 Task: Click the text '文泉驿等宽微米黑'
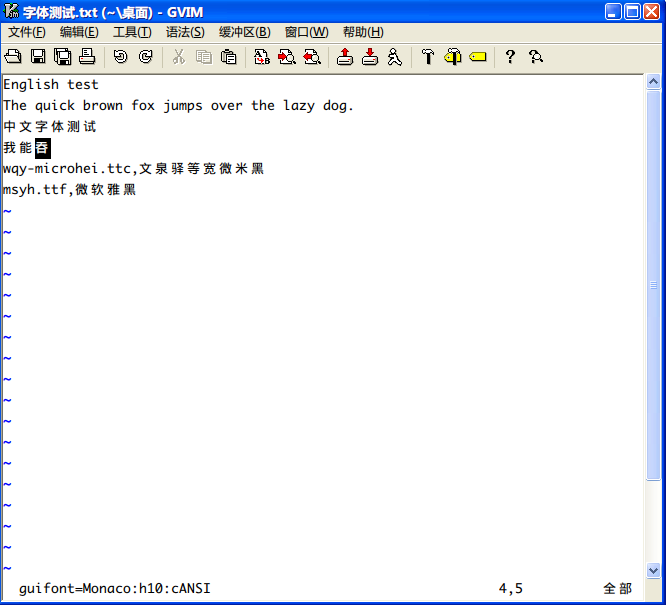pos(202,169)
